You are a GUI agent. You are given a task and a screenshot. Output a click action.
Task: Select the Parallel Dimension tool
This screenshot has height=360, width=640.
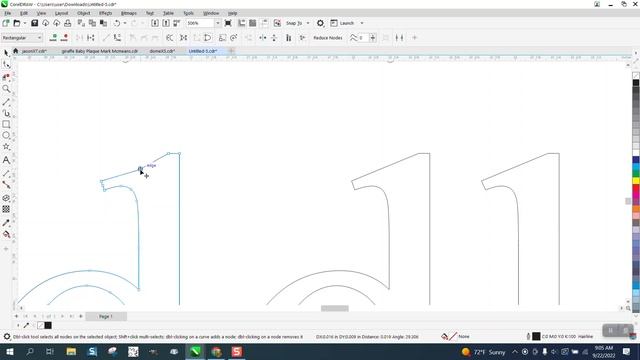point(6,174)
